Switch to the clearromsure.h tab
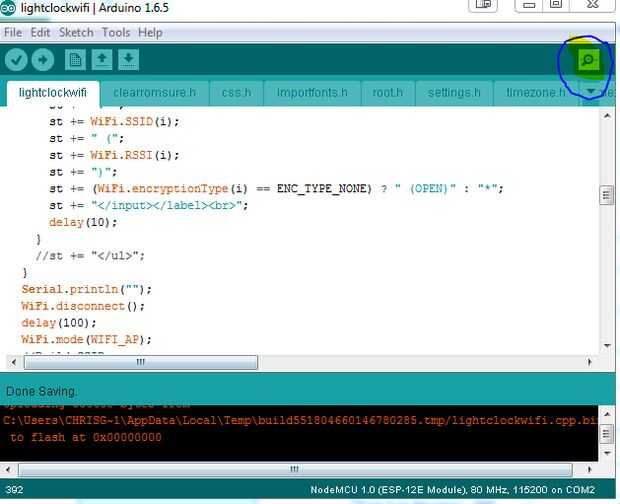620x504 pixels. point(155,93)
